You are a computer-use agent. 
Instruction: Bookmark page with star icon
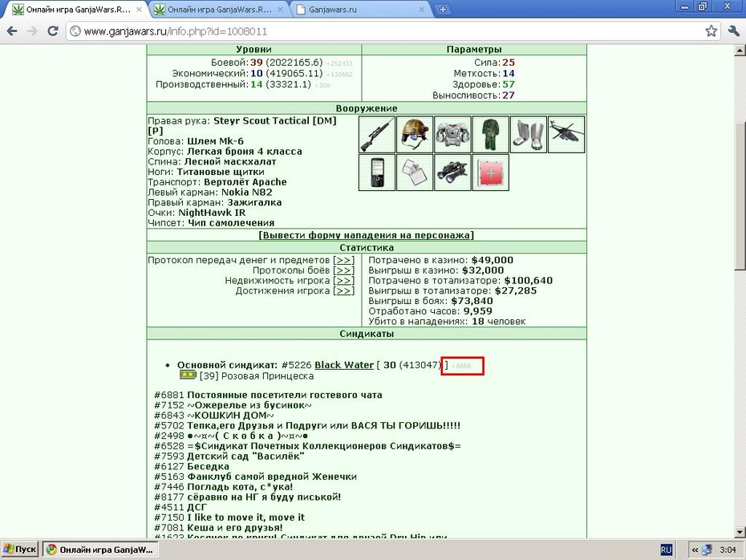coord(711,31)
